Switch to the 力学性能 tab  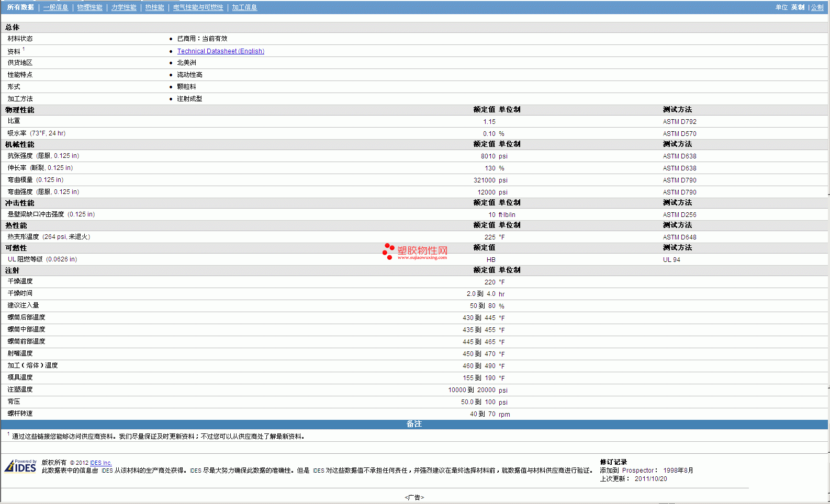pyautogui.click(x=124, y=7)
